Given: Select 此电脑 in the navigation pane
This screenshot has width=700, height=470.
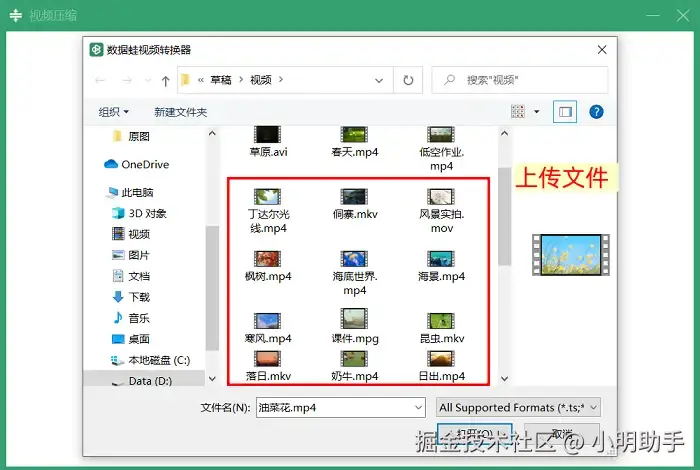Looking at the screenshot, I should tap(130, 192).
